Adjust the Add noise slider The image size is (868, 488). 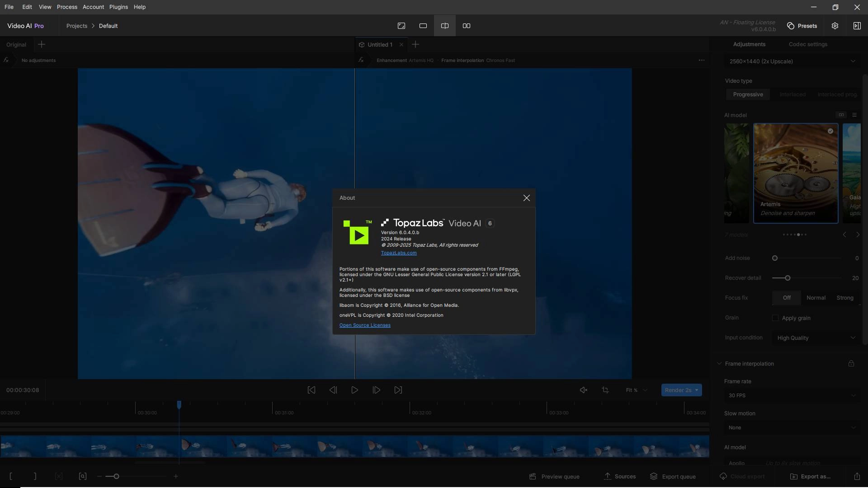(807, 258)
